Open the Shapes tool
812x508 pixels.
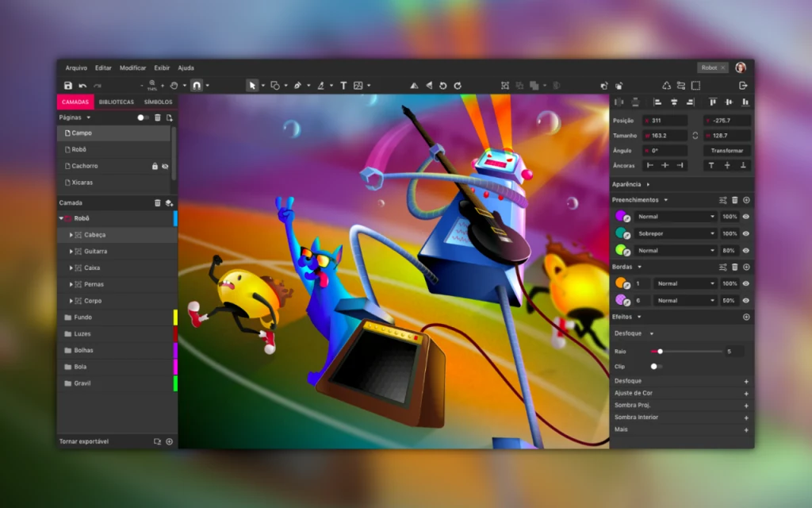pyautogui.click(x=276, y=85)
